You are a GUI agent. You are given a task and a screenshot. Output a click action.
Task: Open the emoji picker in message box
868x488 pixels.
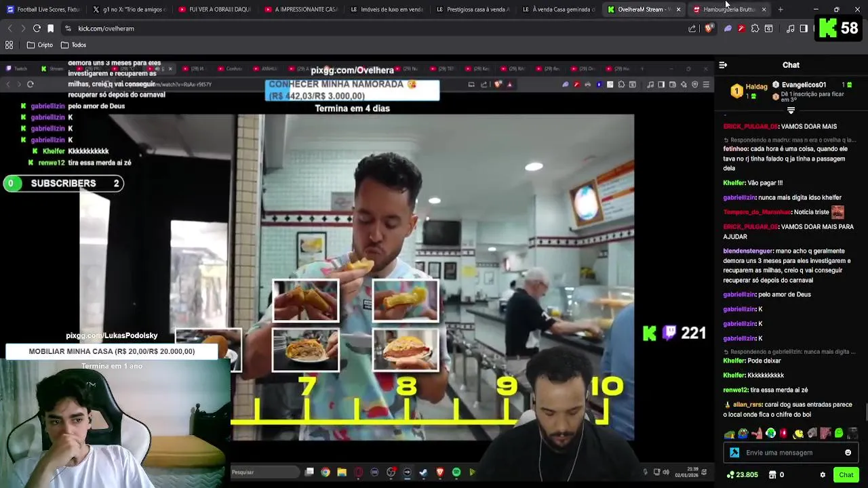pos(848,453)
